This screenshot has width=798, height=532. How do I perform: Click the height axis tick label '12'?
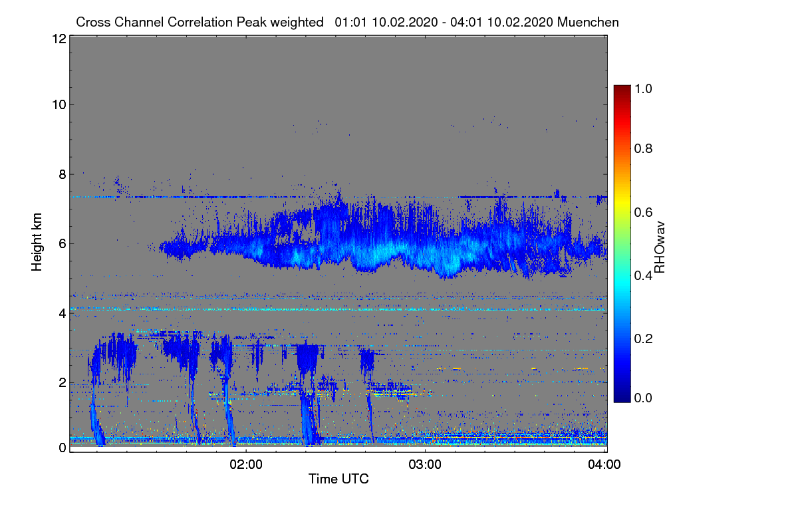[58, 39]
